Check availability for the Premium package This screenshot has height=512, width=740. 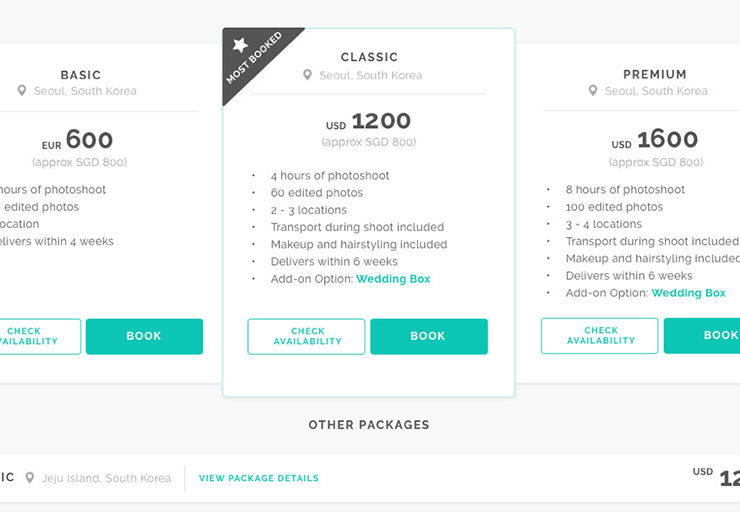point(600,336)
